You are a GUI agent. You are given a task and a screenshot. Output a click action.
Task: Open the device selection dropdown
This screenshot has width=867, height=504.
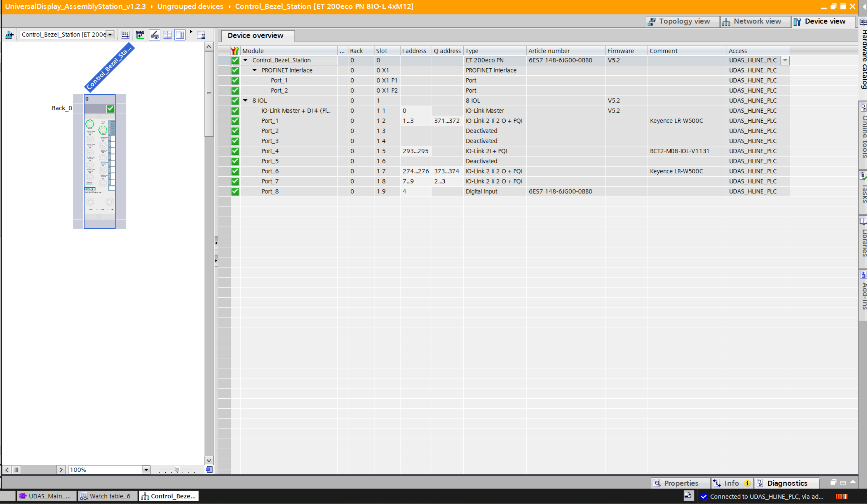tap(110, 35)
